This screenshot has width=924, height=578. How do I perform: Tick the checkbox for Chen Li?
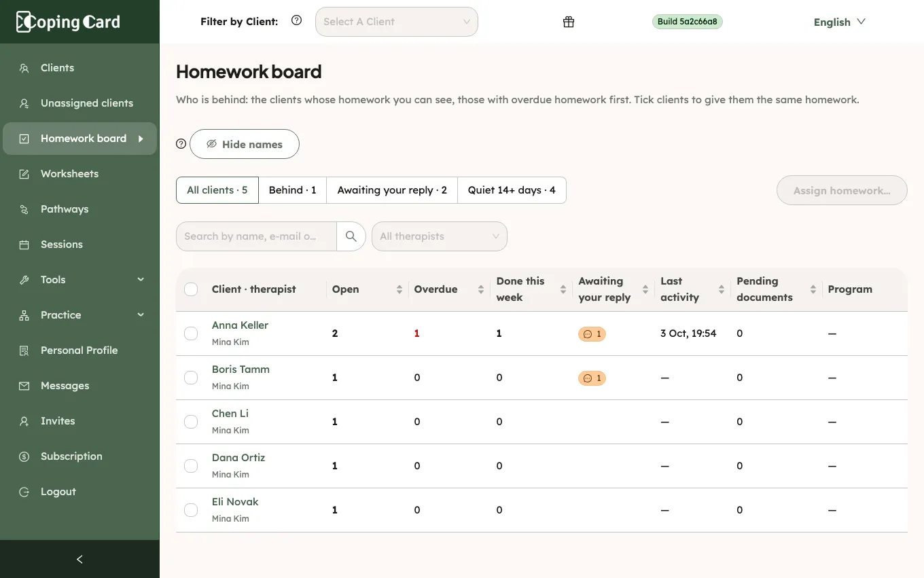[x=191, y=422]
